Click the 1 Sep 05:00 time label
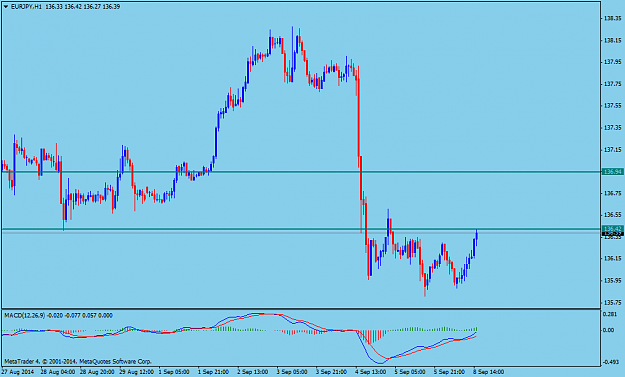This screenshot has width=625, height=377. (x=174, y=372)
